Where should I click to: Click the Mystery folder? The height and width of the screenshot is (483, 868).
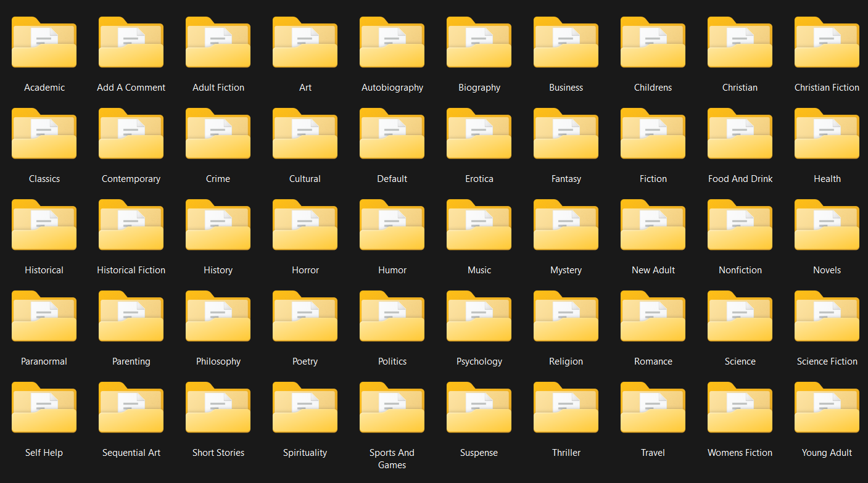tap(566, 226)
